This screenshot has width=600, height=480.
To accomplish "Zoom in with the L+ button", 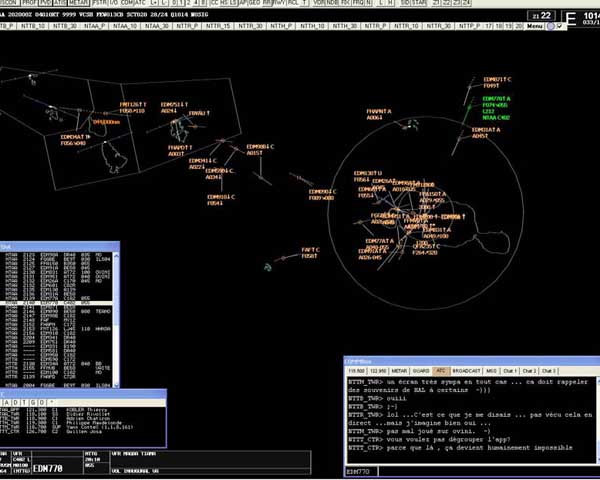I will [155, 3].
